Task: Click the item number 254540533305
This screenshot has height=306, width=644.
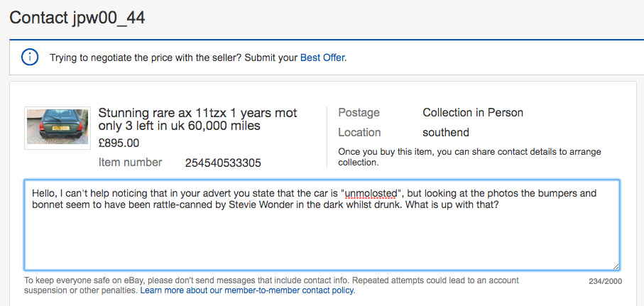Action: pyautogui.click(x=223, y=163)
